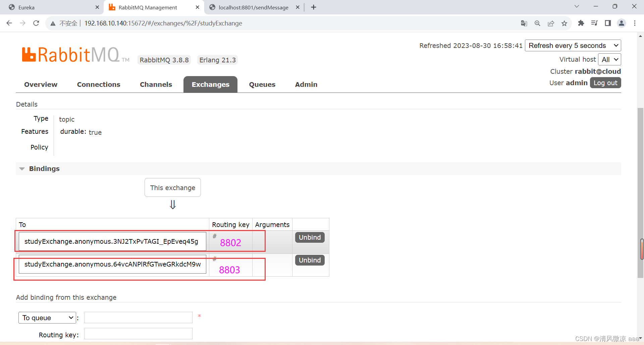Image resolution: width=644 pixels, height=345 pixels.
Task: Open browser extensions puzzle icon
Action: coord(581,23)
